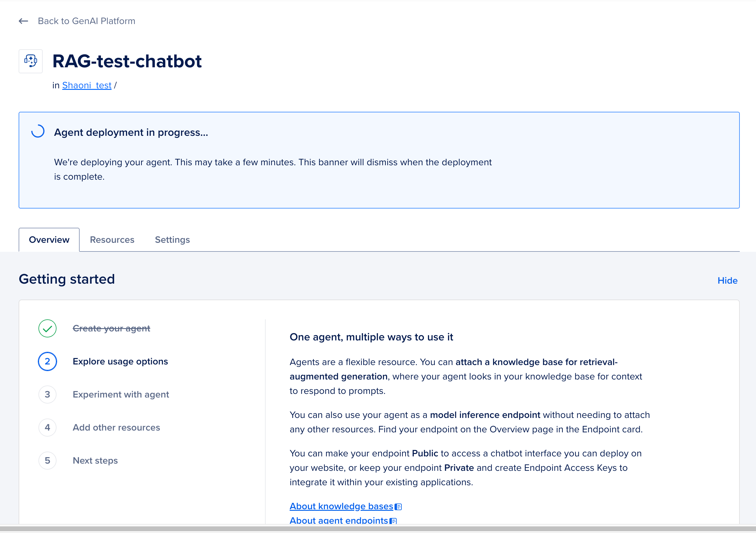This screenshot has width=756, height=533.
Task: Open Add other resources step
Action: tap(116, 427)
